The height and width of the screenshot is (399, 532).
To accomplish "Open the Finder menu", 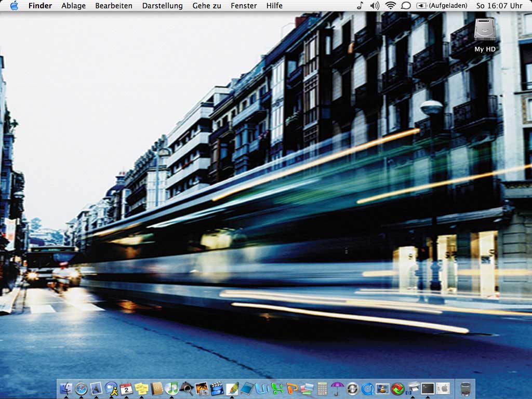I will 40,6.
